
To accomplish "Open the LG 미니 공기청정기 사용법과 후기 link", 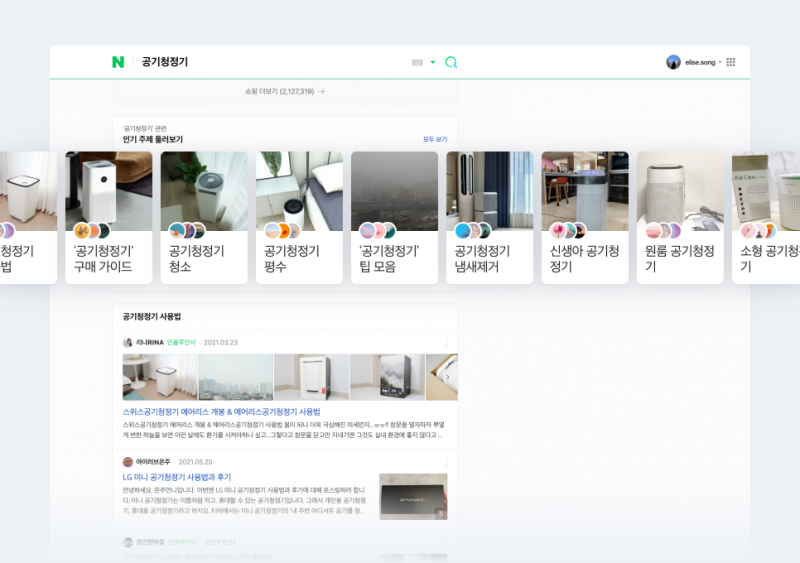I will (177, 477).
